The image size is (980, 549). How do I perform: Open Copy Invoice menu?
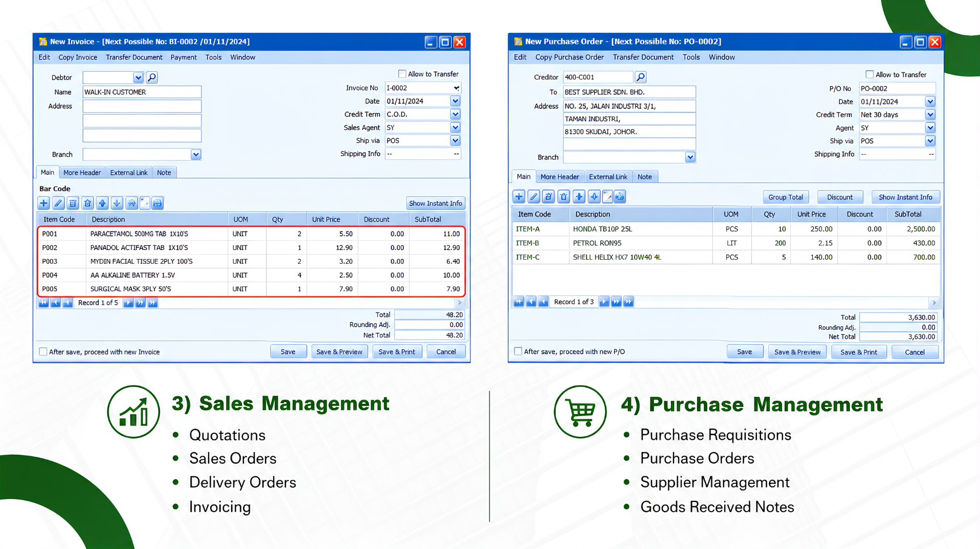(78, 57)
